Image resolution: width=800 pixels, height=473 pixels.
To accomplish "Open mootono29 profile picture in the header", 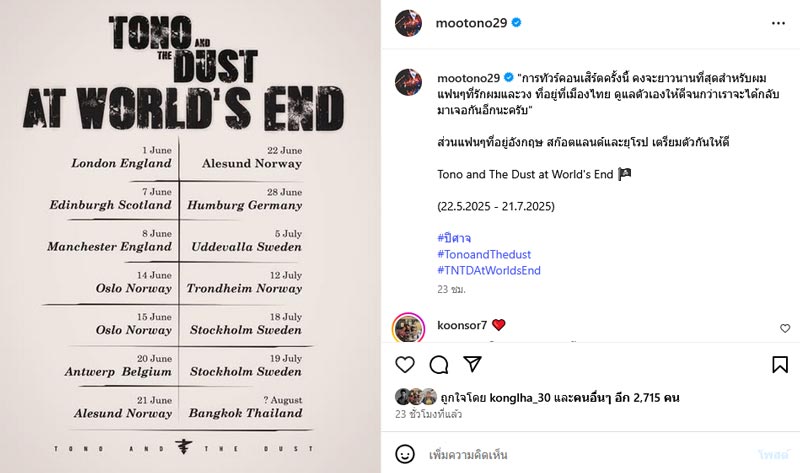I will coord(407,22).
